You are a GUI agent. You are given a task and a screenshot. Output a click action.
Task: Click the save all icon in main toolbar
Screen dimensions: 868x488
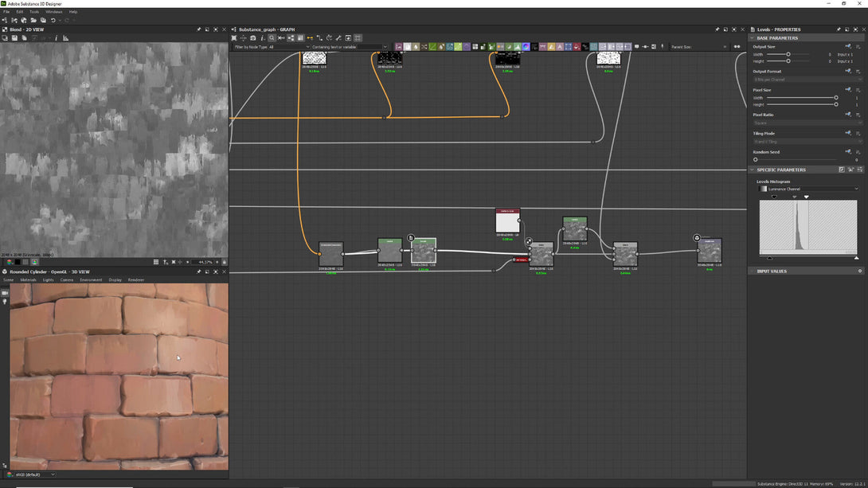pyautogui.click(x=43, y=21)
